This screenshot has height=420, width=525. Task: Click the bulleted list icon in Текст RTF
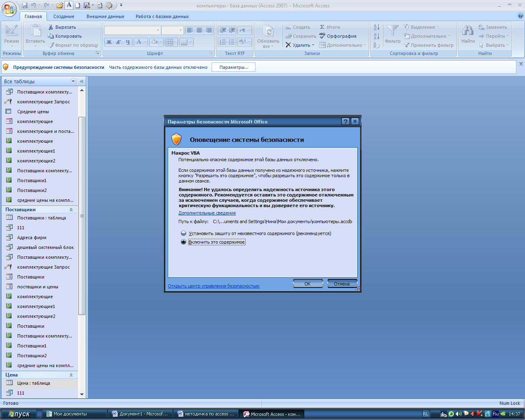point(232,42)
